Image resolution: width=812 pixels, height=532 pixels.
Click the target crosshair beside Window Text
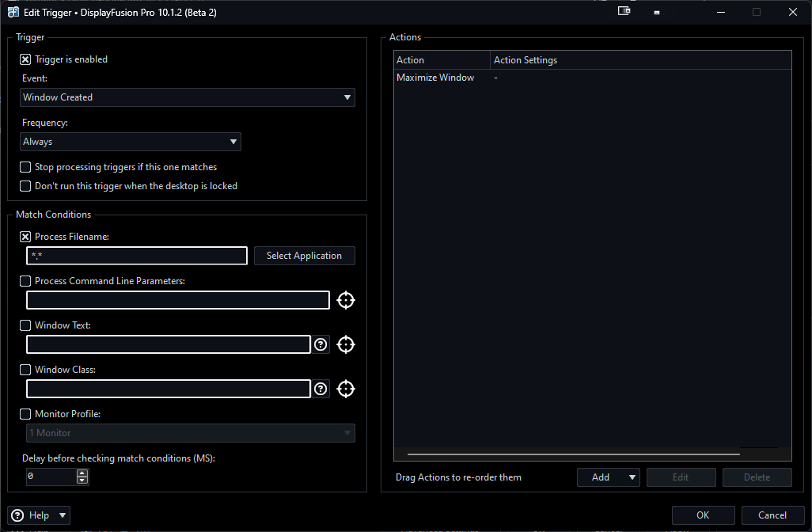point(346,344)
